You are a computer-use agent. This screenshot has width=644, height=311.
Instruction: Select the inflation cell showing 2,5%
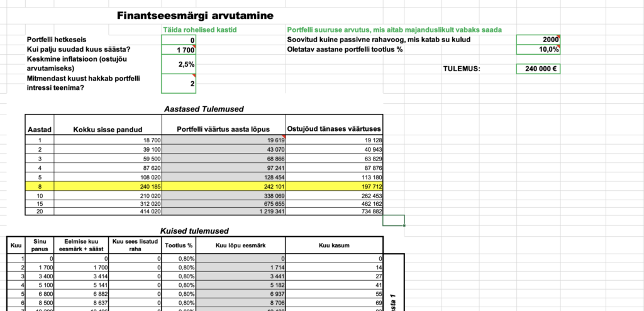(179, 64)
